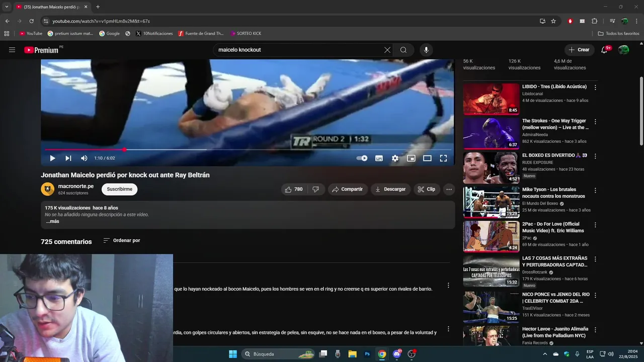Open Chrome extensions puzzle icon
644x362 pixels.
point(594,21)
